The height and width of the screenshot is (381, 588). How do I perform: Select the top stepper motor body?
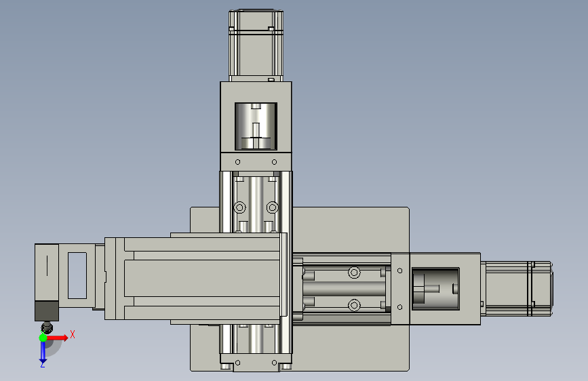(256, 45)
